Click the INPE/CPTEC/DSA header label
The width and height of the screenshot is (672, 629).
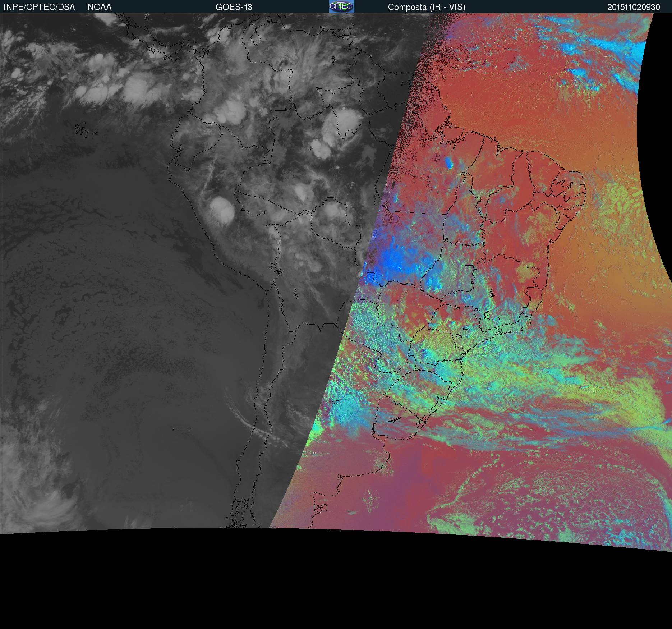pyautogui.click(x=39, y=7)
